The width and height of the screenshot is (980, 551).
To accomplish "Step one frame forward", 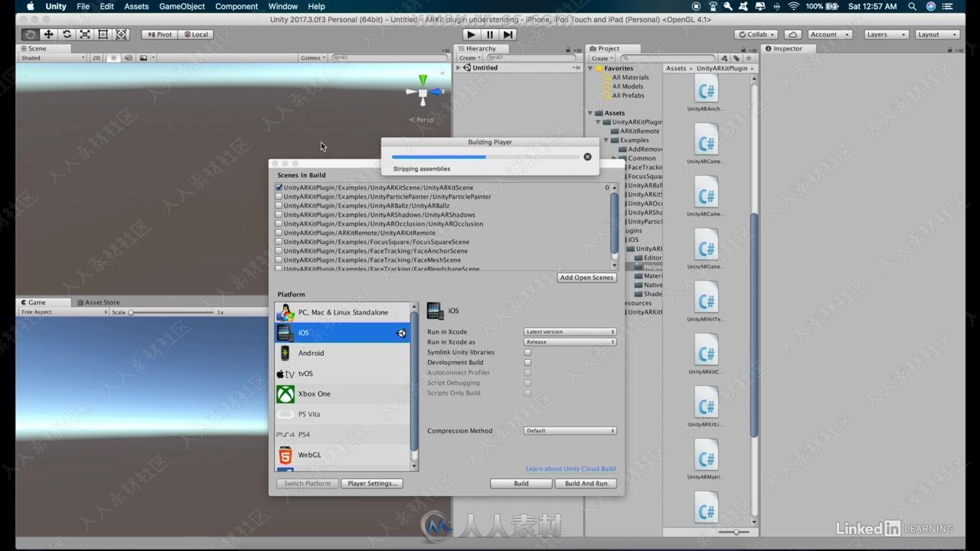I will [x=508, y=34].
